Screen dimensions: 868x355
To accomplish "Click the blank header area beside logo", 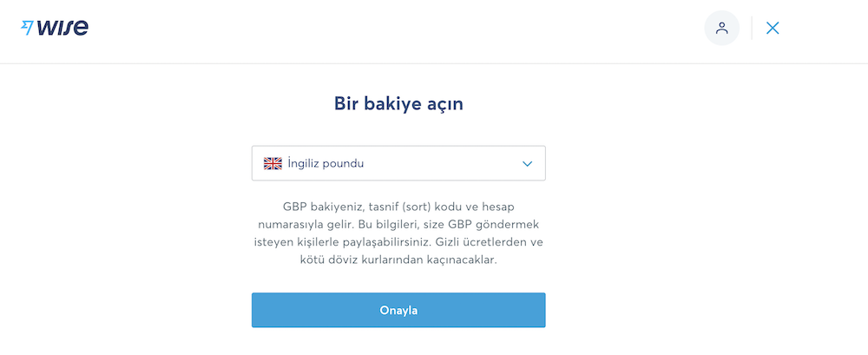I will pos(387,30).
